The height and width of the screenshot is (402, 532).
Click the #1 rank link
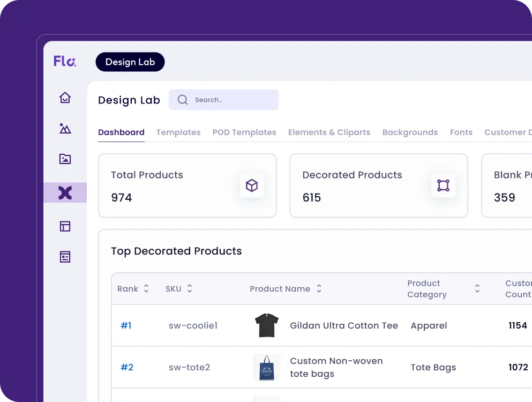126,325
